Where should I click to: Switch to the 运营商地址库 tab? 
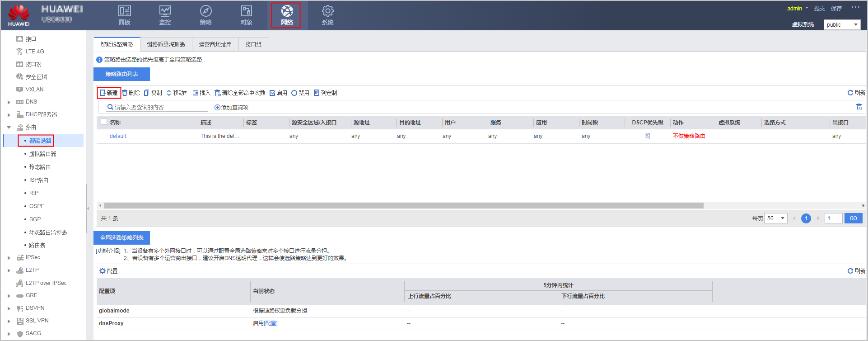point(215,44)
